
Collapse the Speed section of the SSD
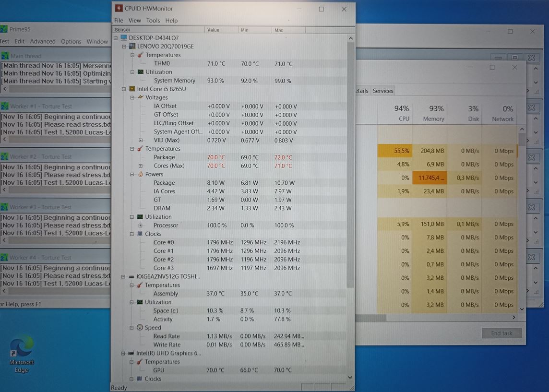[x=131, y=328]
